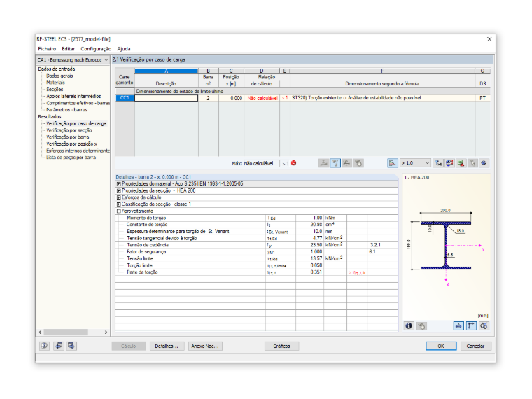Viewport: 532px width, 399px height.
Task: Select Verificação por secção tree item
Action: coord(69,130)
